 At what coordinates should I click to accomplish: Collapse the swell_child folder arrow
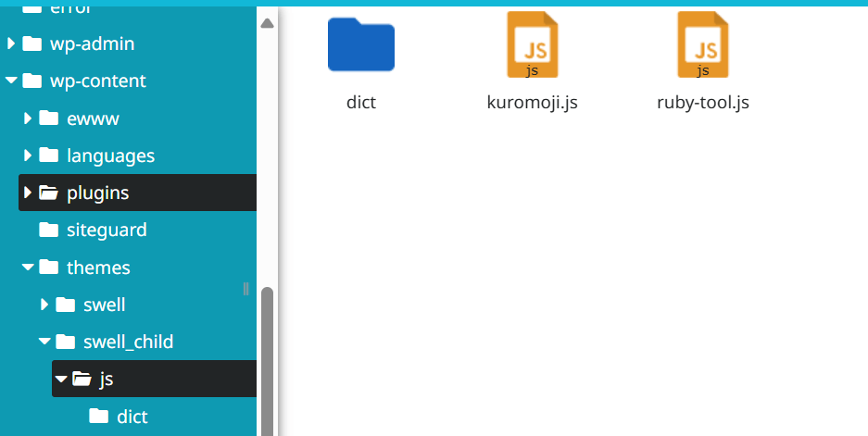(44, 342)
